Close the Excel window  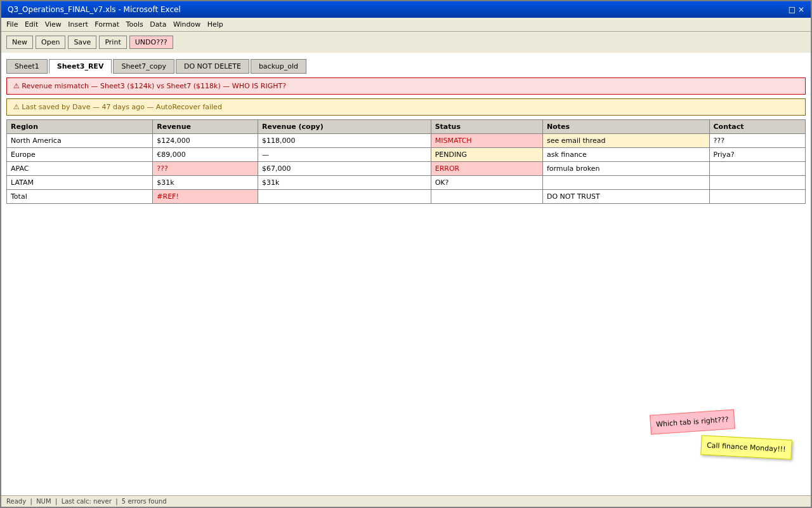tap(801, 10)
